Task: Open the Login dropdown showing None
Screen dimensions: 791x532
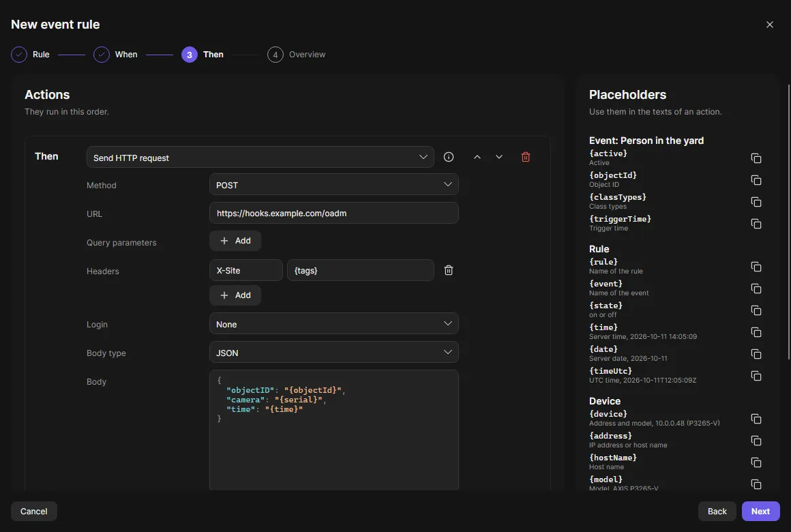Action: [334, 323]
